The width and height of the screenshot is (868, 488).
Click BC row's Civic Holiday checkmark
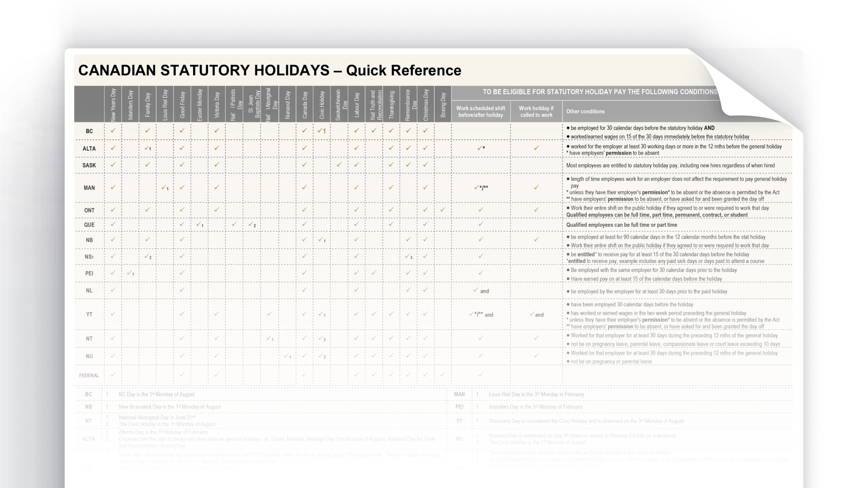(321, 131)
